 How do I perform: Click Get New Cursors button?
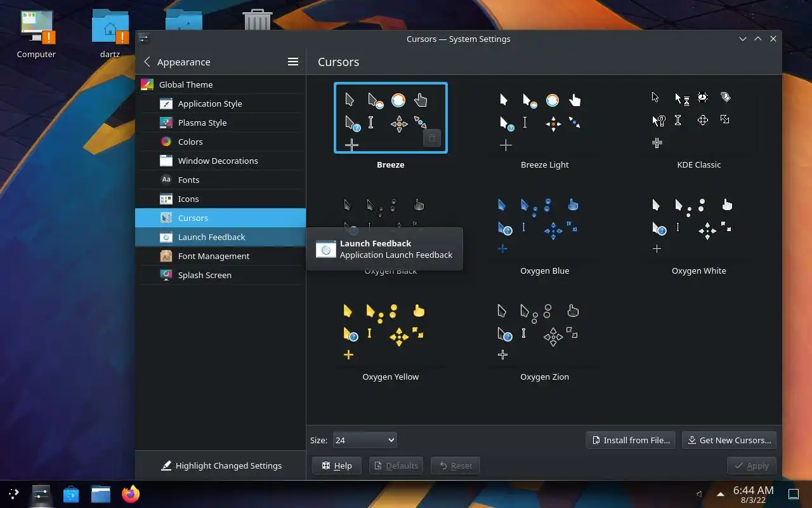[x=729, y=440]
